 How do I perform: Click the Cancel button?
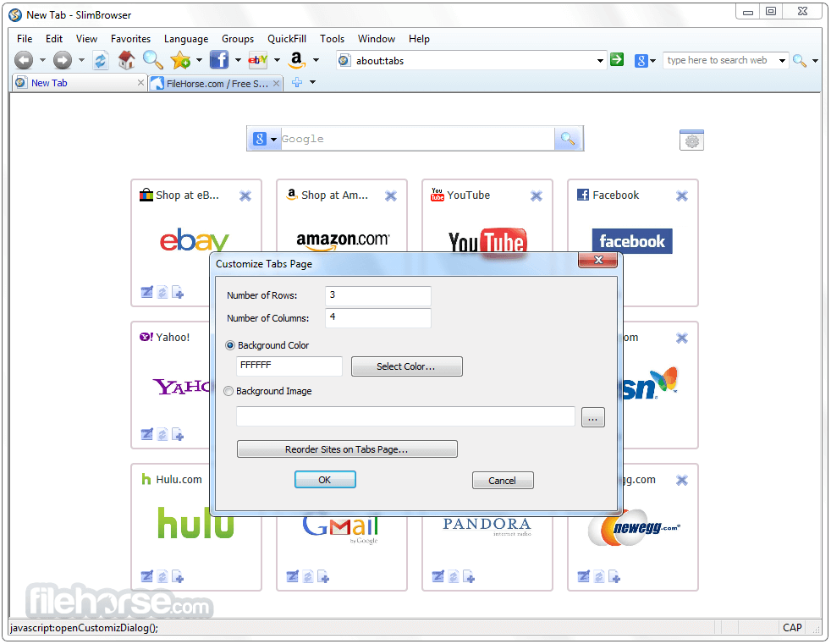click(x=503, y=481)
